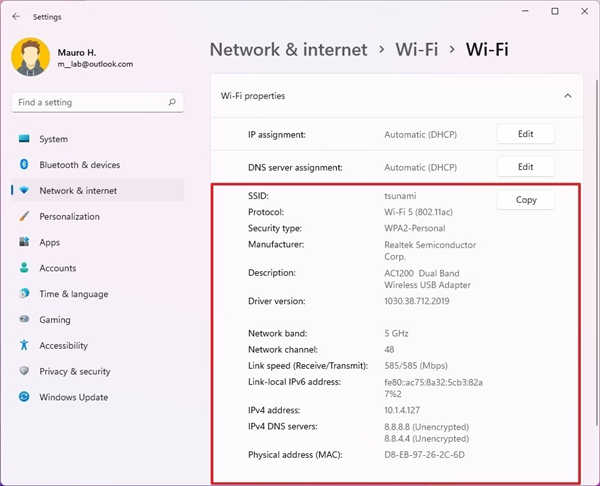The image size is (600, 486).
Task: Go to Time & language settings
Action: coord(73,294)
